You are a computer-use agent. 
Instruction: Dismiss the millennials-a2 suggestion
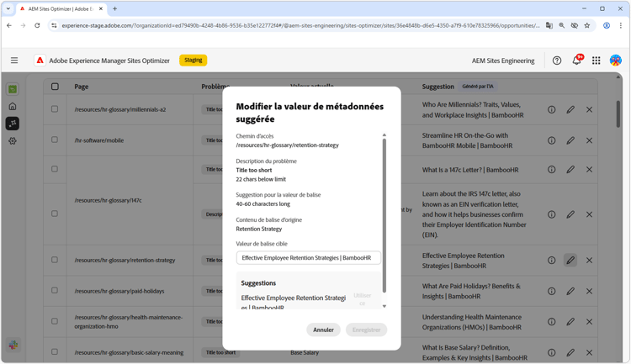point(589,109)
